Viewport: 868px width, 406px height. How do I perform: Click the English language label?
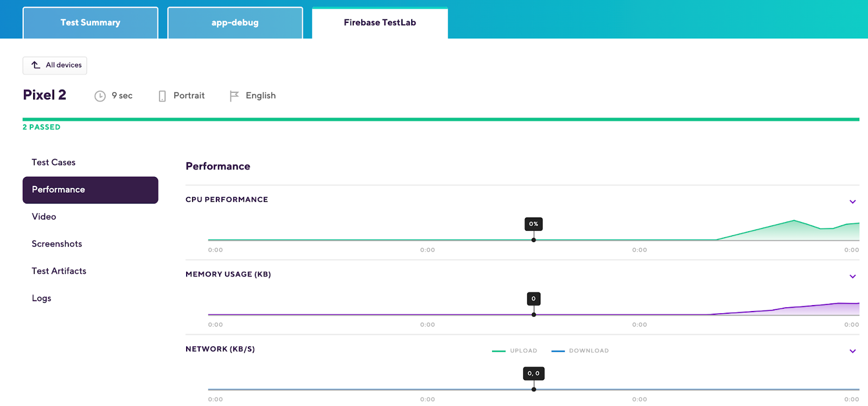(260, 96)
